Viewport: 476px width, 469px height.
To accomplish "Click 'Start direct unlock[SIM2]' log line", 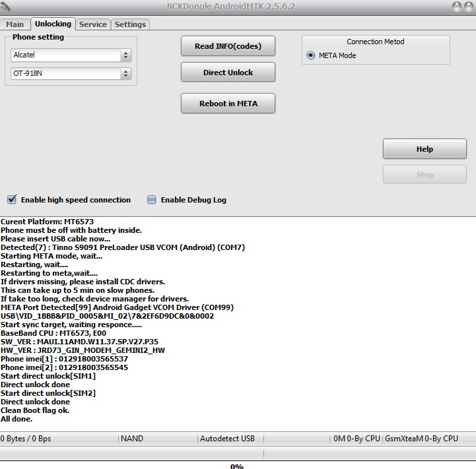I will (x=48, y=393).
